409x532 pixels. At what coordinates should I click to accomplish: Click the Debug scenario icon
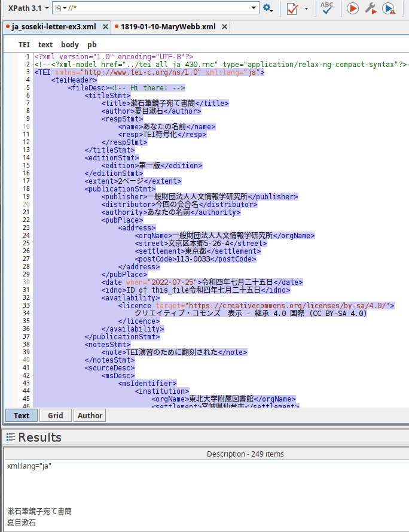pyautogui.click(x=389, y=8)
